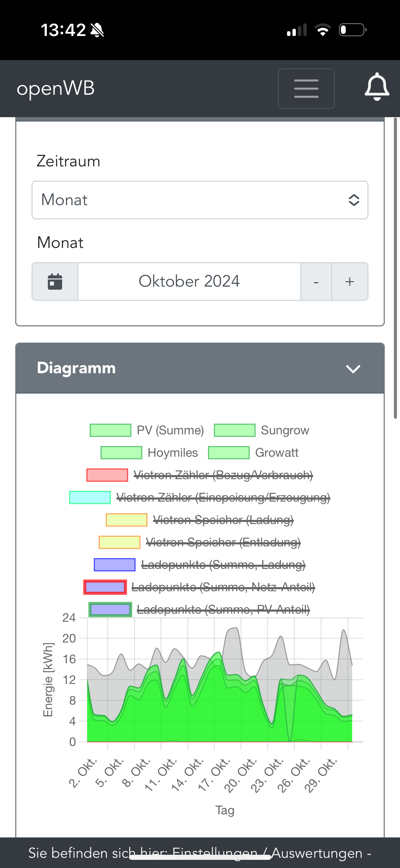The width and height of the screenshot is (400, 868).
Task: Click the Victron Speicher (Ladung) color swatch
Action: [x=126, y=520]
